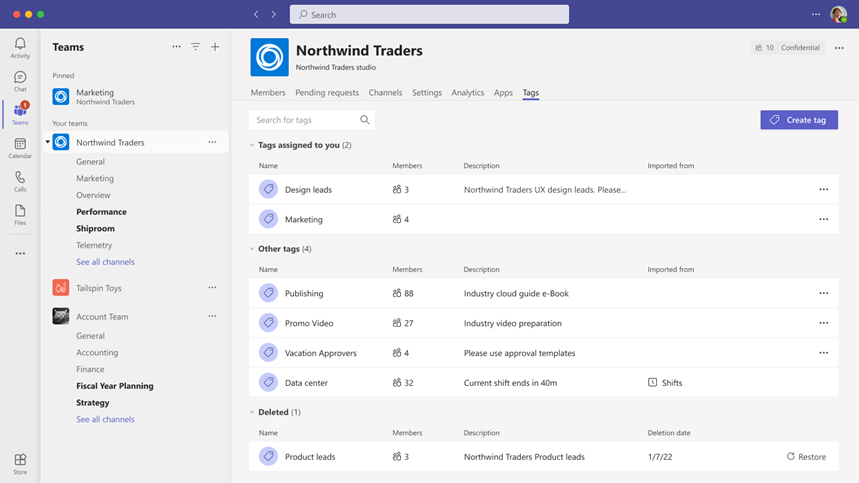Switch to the Pending requests tab

pos(327,93)
